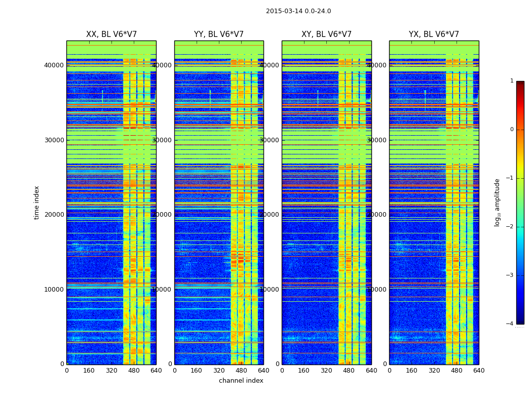Click the 160 channel tick under XY plot

point(303,371)
